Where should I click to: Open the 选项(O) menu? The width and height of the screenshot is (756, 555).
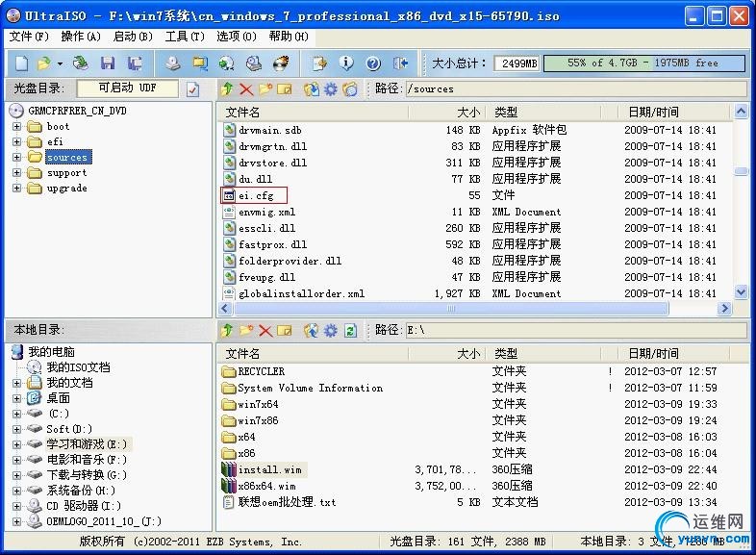(x=237, y=37)
